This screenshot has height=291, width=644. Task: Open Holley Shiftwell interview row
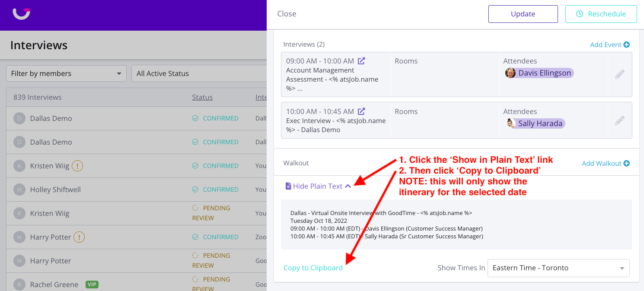(137, 190)
